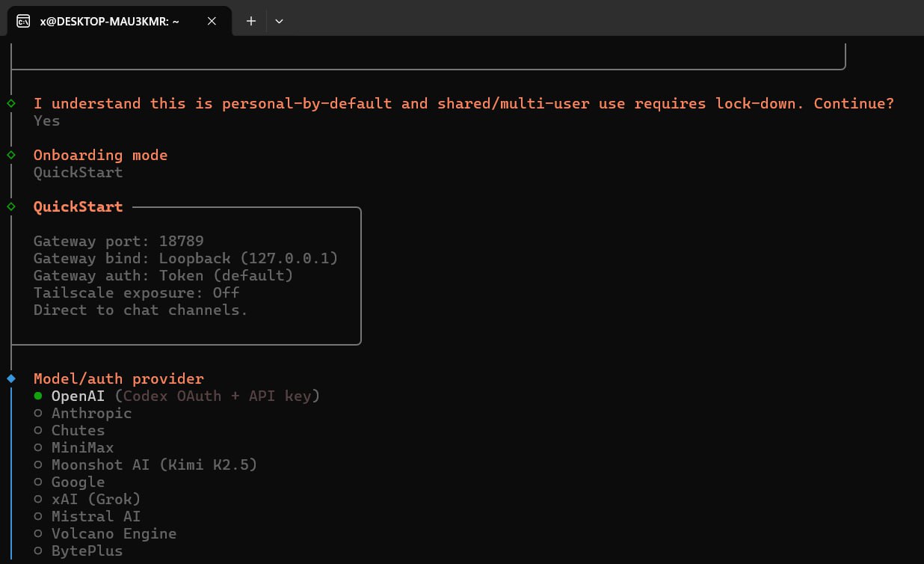Choose Moonshot AI (Kimi K2.5) option
Image resolution: width=924 pixels, height=564 pixels.
point(153,465)
